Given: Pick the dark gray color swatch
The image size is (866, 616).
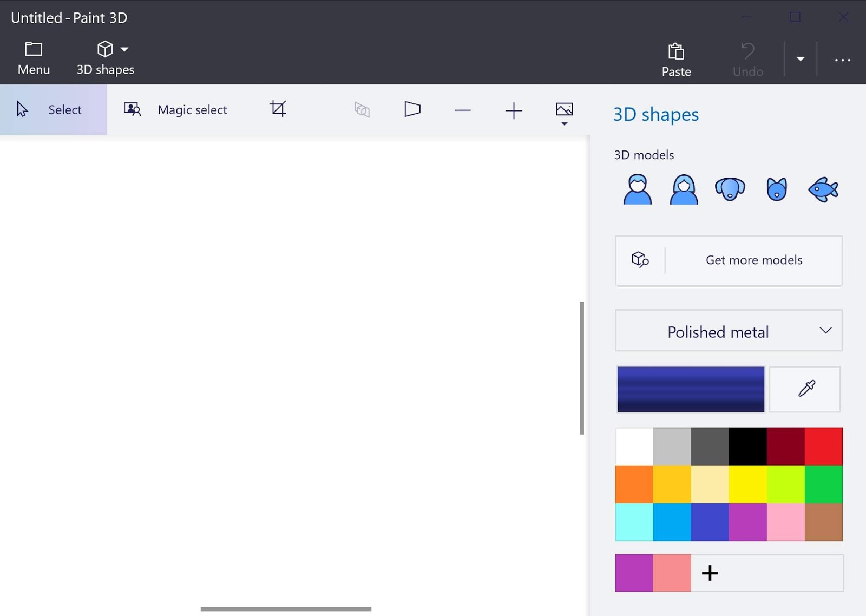Looking at the screenshot, I should [710, 447].
